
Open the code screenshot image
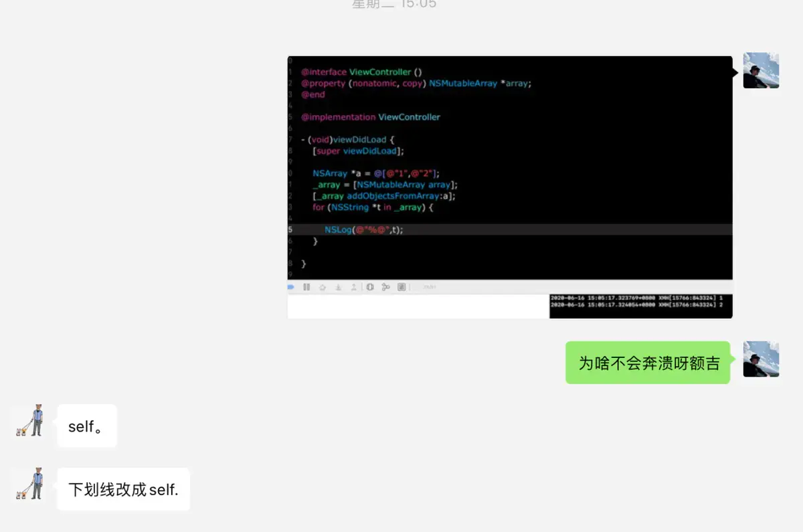[510, 167]
